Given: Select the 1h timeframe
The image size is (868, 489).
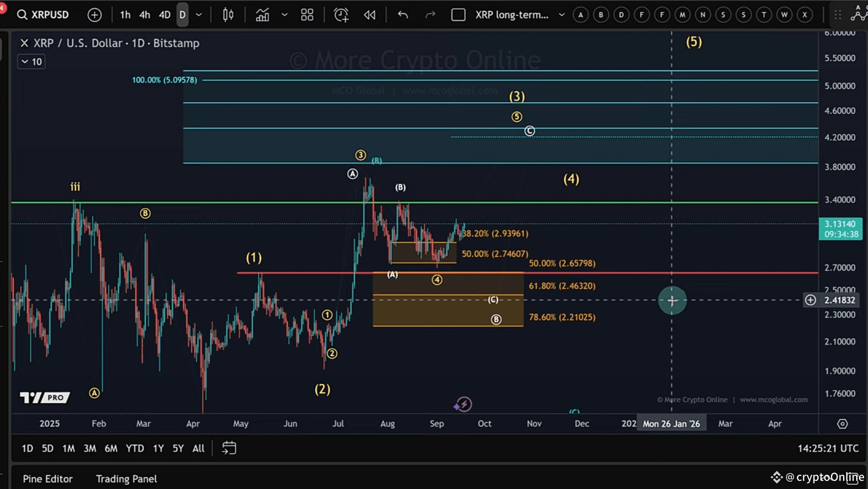Looking at the screenshot, I should pyautogui.click(x=125, y=14).
